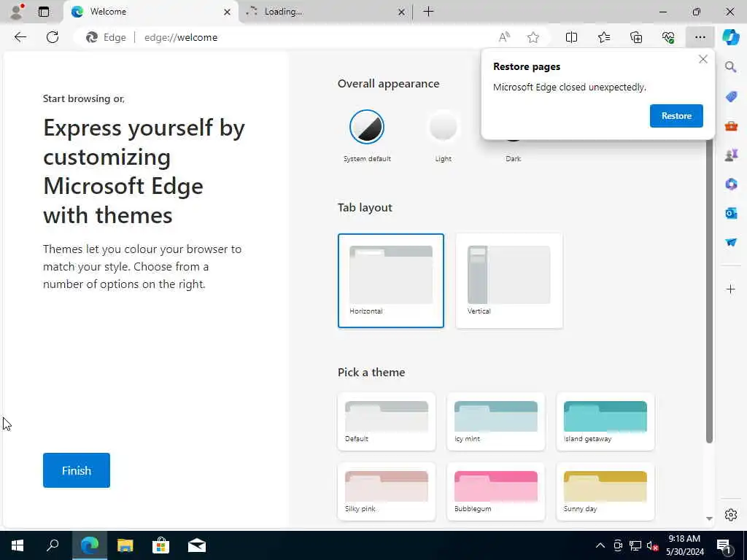Screen dimensions: 747x560
Task: Go back with the back arrow
Action: click(20, 37)
